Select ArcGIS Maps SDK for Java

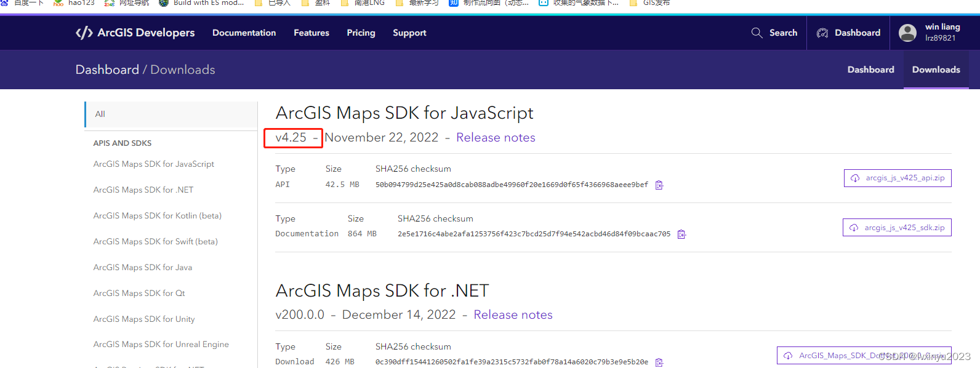click(x=143, y=268)
